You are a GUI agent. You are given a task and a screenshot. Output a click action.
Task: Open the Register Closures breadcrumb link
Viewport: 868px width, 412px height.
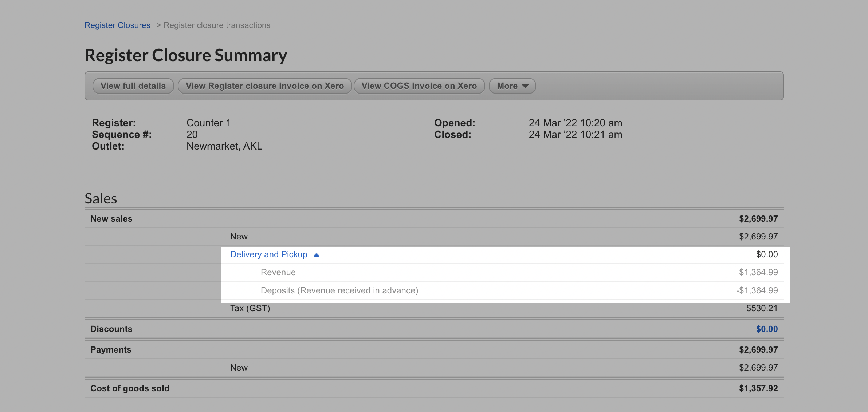coord(117,25)
